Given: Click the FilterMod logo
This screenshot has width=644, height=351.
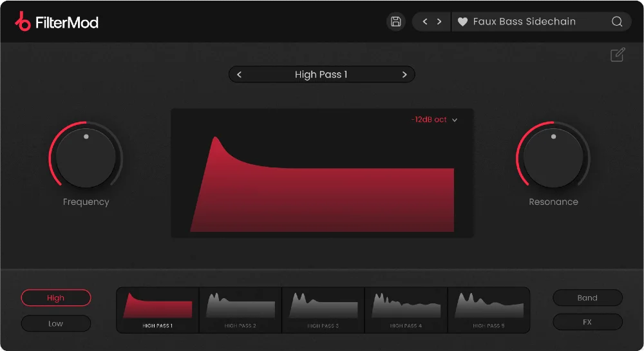Looking at the screenshot, I should (57, 23).
